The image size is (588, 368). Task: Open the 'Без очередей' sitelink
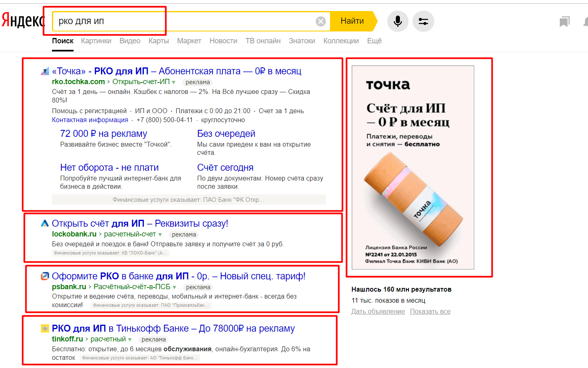pyautogui.click(x=226, y=134)
